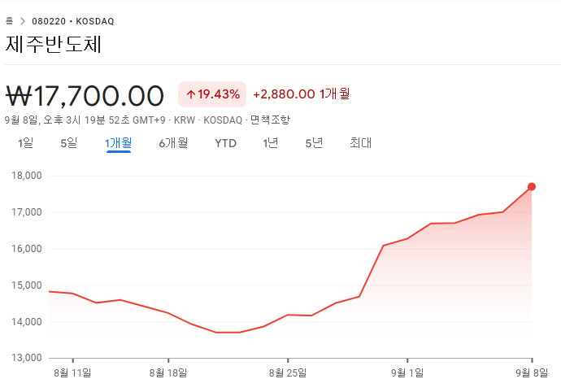This screenshot has height=392, width=561.
Task: Select the 1일 time range tab
Action: point(26,143)
